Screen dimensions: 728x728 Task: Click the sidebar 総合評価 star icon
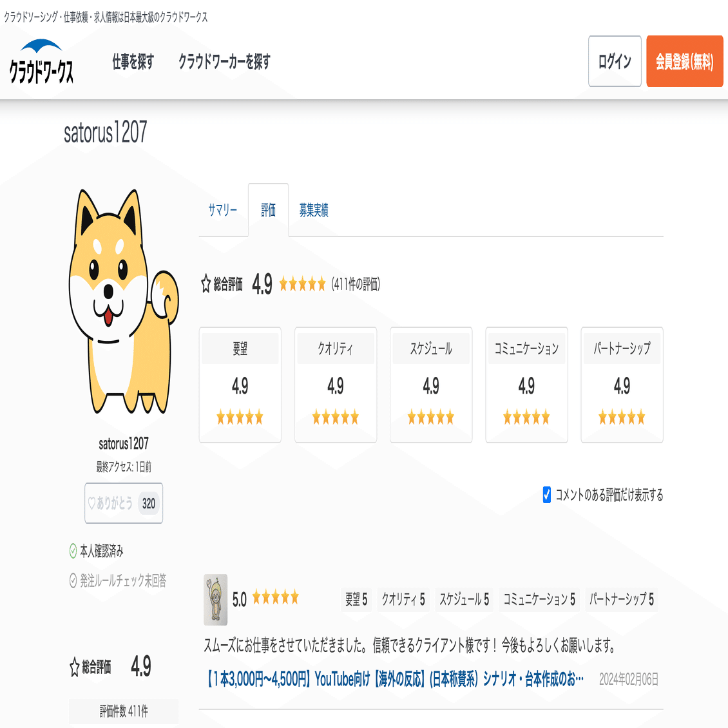74,667
